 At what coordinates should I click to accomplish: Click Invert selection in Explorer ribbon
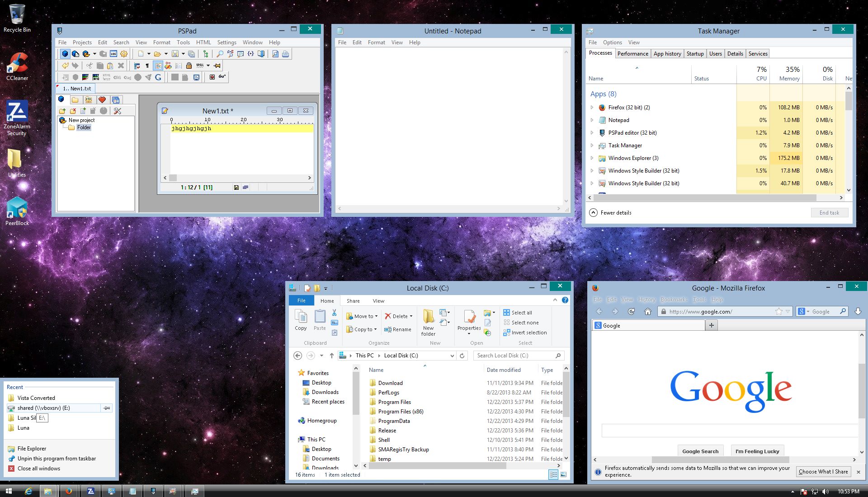point(525,333)
